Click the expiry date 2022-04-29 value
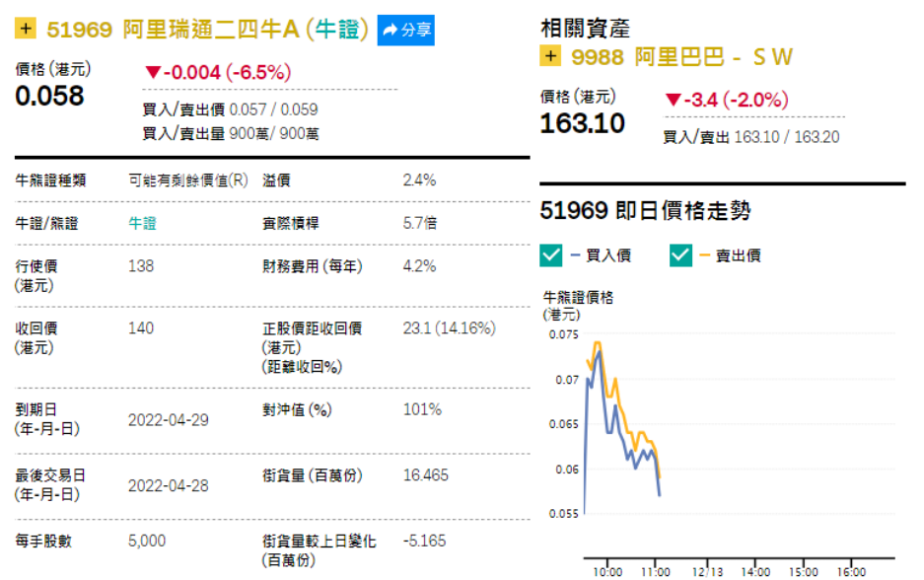The height and width of the screenshot is (580, 924). (x=169, y=419)
